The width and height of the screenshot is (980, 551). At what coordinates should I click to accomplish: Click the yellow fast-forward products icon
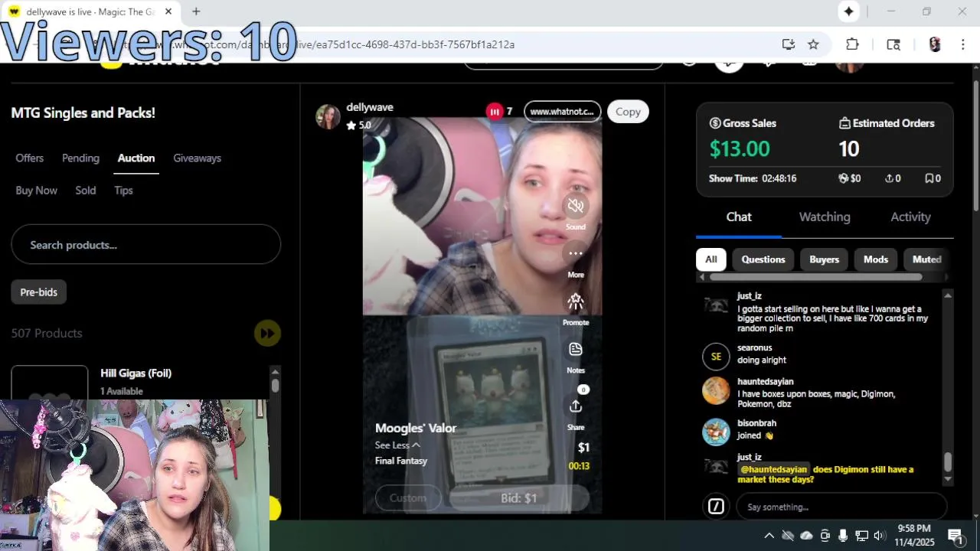[267, 333]
